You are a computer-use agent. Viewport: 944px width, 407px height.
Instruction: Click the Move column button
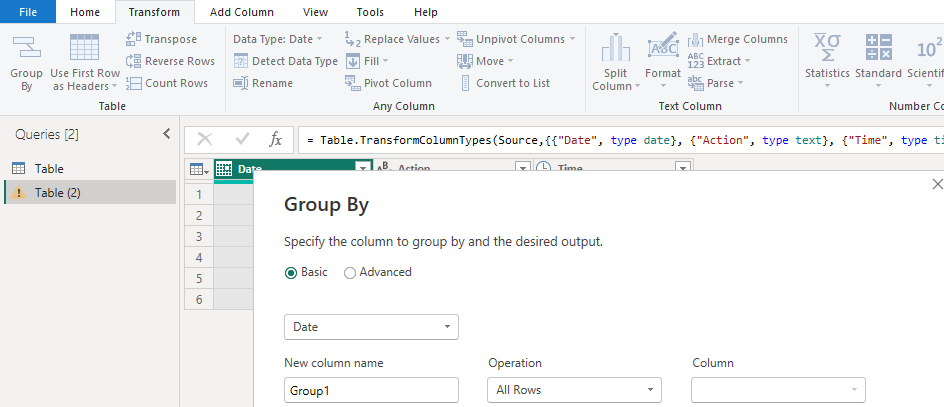(485, 61)
